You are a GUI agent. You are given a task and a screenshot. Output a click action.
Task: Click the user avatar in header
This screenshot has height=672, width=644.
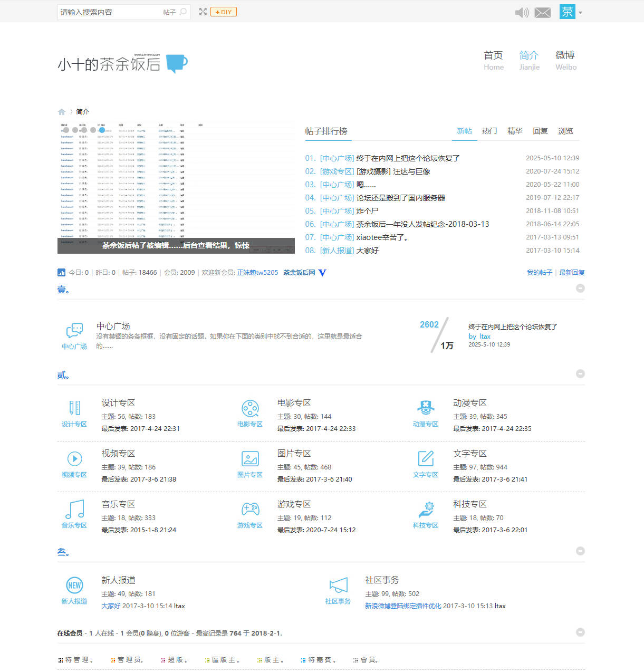[x=568, y=12]
